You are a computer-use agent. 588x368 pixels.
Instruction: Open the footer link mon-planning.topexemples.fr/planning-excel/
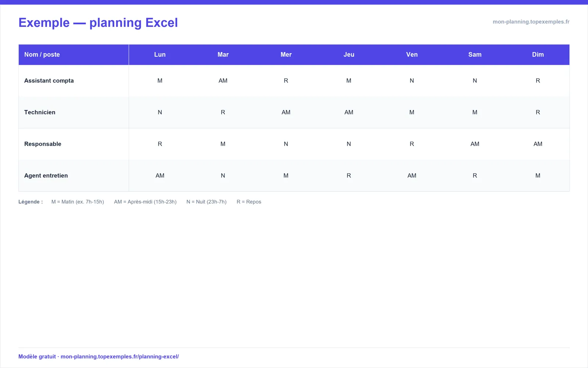[120, 357]
